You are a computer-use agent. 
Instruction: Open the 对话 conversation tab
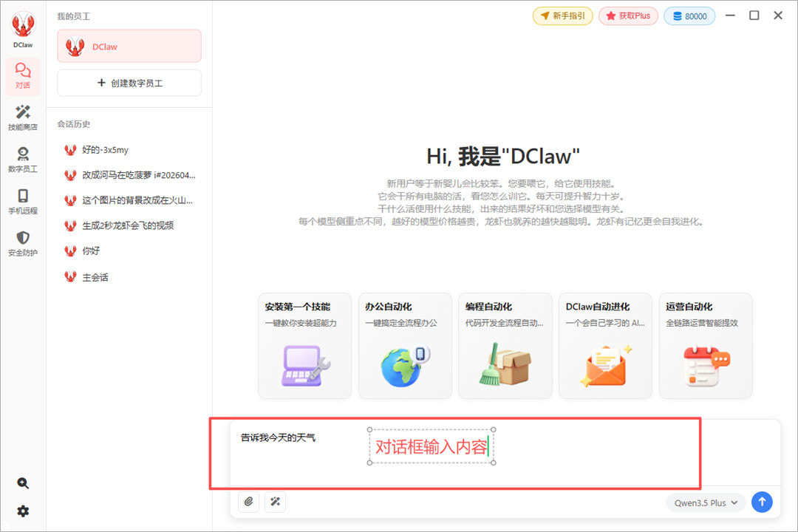pyautogui.click(x=23, y=76)
